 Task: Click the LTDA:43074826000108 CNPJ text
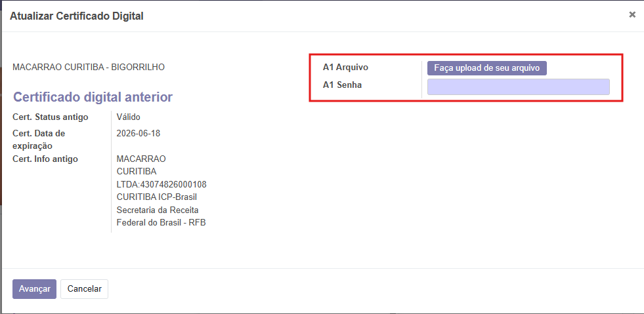[161, 184]
